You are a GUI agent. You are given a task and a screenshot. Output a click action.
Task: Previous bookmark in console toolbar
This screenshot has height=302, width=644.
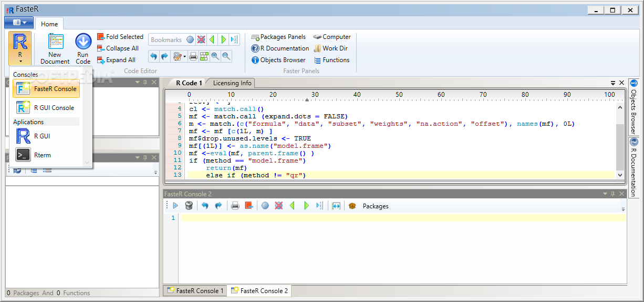(x=293, y=206)
